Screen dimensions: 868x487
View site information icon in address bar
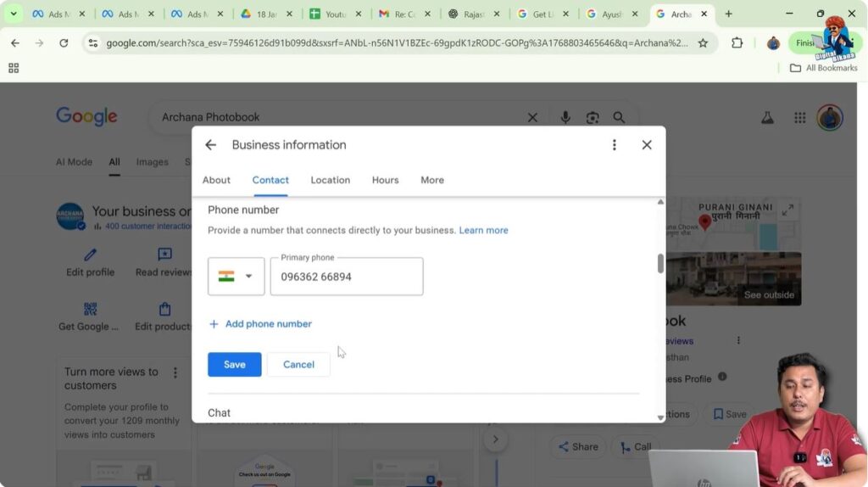tap(93, 42)
